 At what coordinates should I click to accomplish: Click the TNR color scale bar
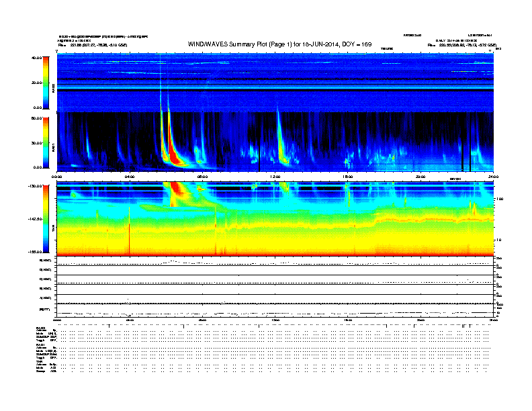coord(46,219)
